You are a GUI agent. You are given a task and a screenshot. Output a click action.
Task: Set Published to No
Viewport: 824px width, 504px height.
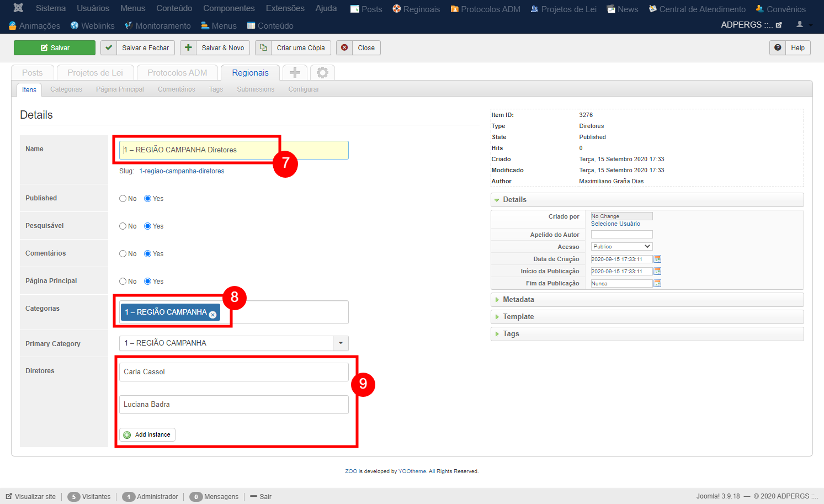[123, 199]
